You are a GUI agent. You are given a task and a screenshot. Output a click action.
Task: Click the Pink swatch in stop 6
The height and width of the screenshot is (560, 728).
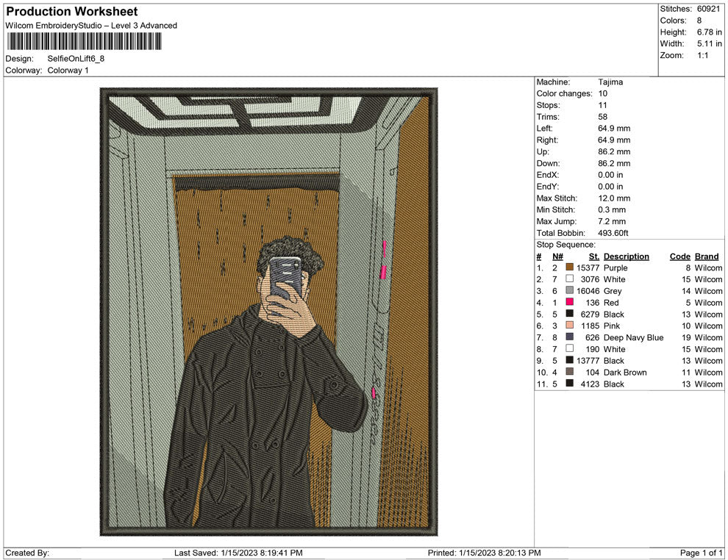(x=570, y=326)
